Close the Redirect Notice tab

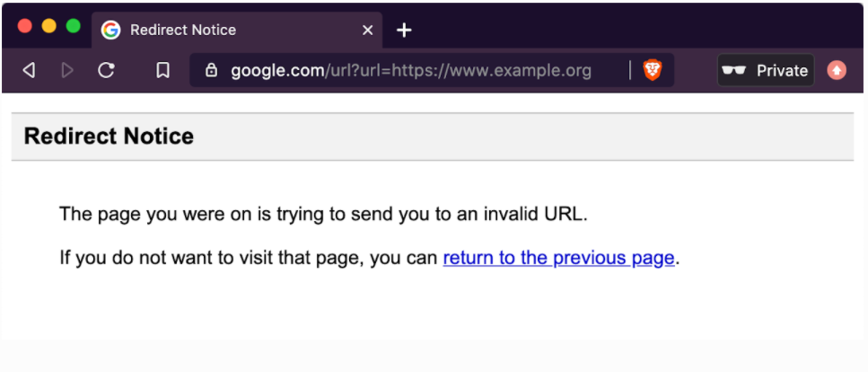click(x=367, y=30)
